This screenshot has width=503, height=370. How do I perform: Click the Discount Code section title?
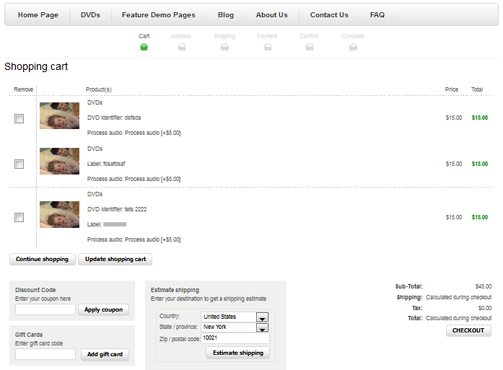coord(35,290)
